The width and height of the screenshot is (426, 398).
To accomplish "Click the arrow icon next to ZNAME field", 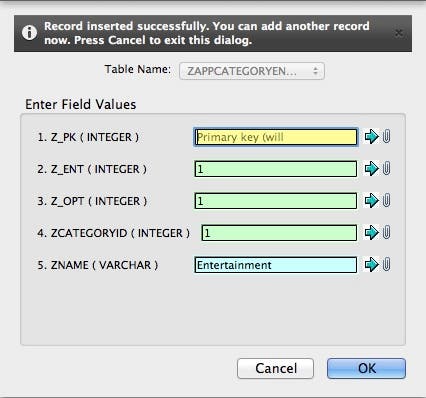I will [372, 264].
